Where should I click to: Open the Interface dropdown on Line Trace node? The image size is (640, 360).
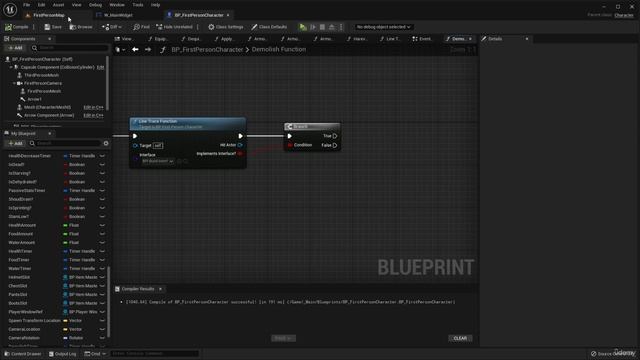coord(158,161)
